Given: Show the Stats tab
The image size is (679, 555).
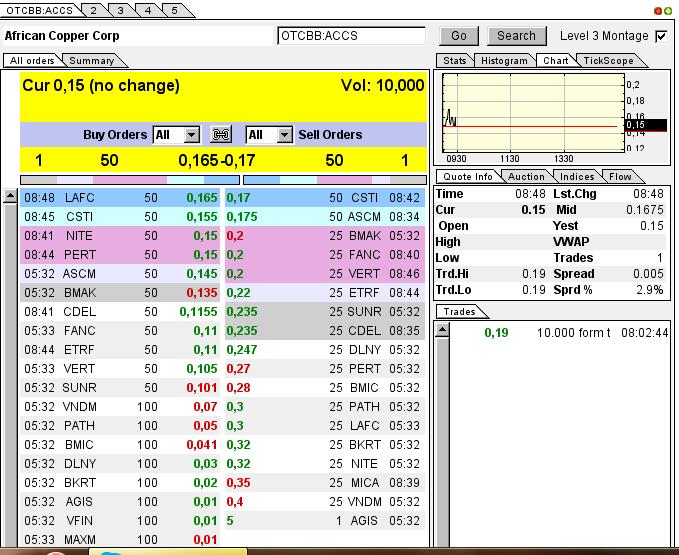Looking at the screenshot, I should coord(454,61).
